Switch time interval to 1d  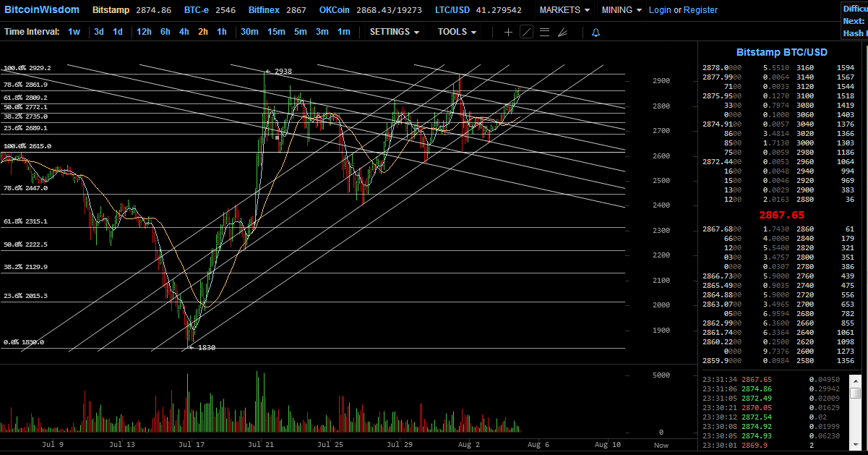[117, 32]
